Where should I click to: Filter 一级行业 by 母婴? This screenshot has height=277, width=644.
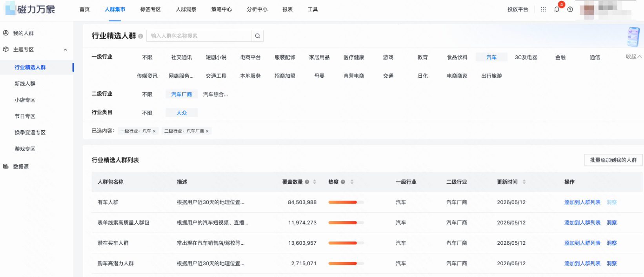(x=319, y=76)
